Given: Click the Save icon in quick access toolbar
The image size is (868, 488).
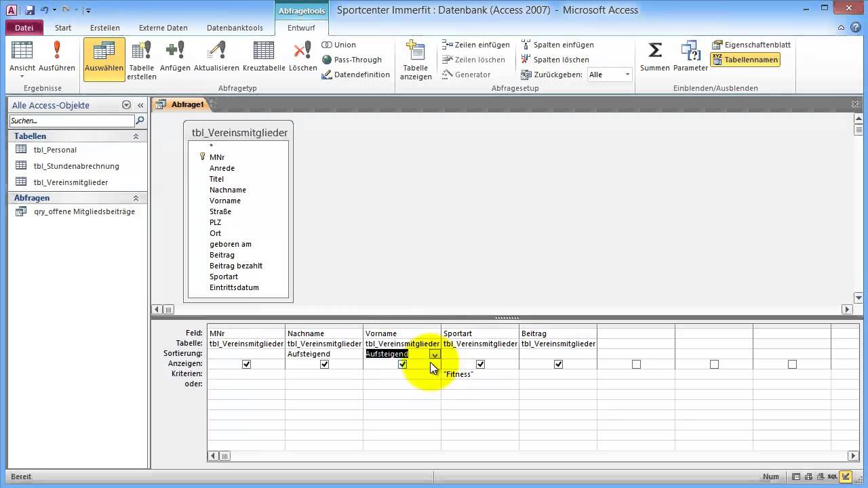Looking at the screenshot, I should click(30, 10).
